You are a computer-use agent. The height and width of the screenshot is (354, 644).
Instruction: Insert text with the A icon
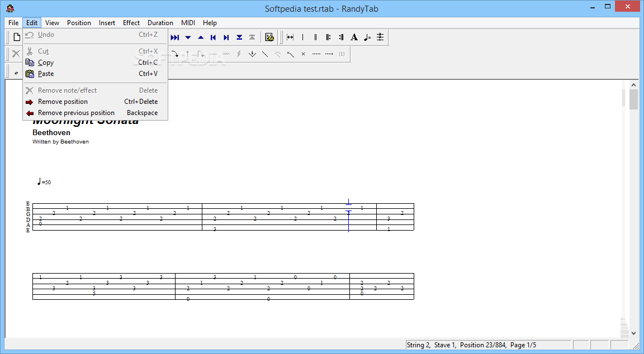tap(354, 37)
